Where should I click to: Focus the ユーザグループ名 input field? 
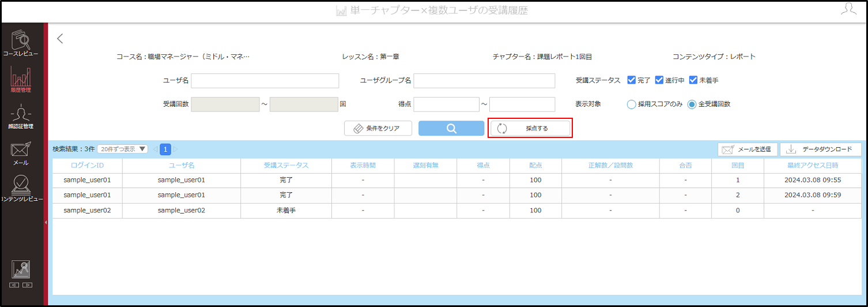click(x=484, y=80)
